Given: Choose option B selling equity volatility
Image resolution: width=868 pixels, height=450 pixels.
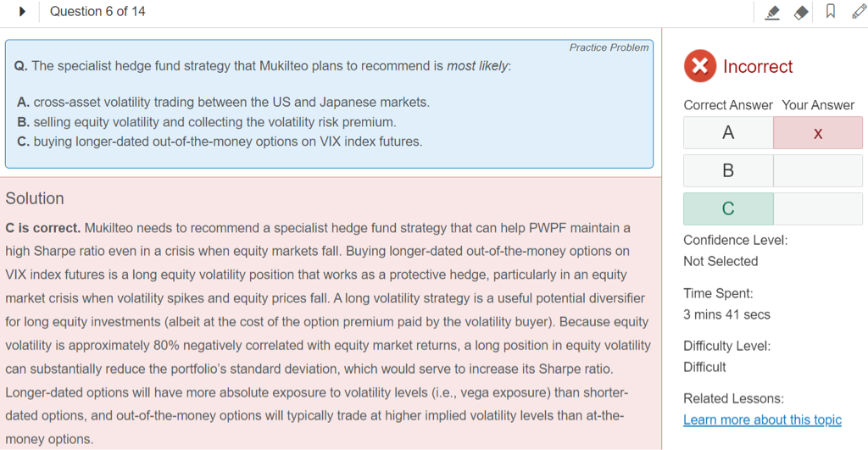Looking at the screenshot, I should [x=206, y=122].
